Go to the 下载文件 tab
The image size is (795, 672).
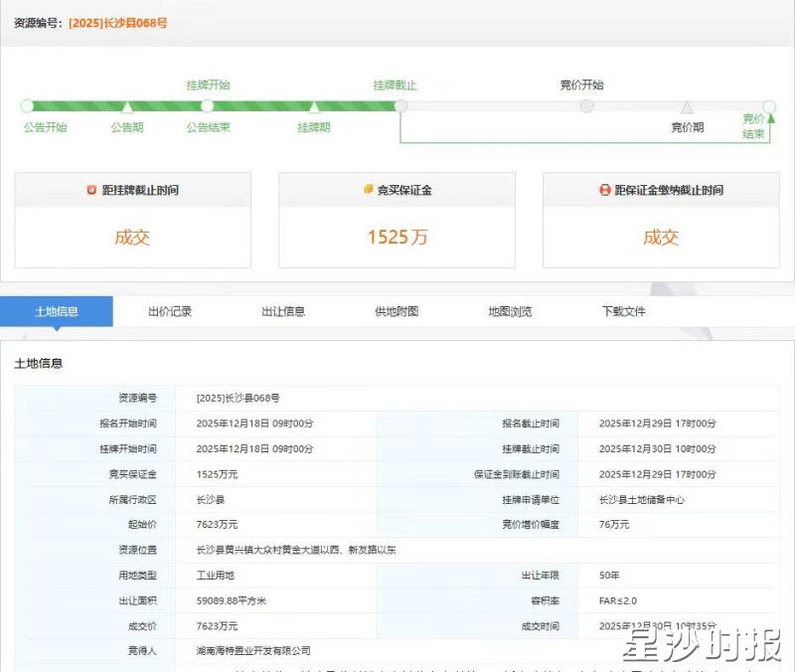[623, 311]
